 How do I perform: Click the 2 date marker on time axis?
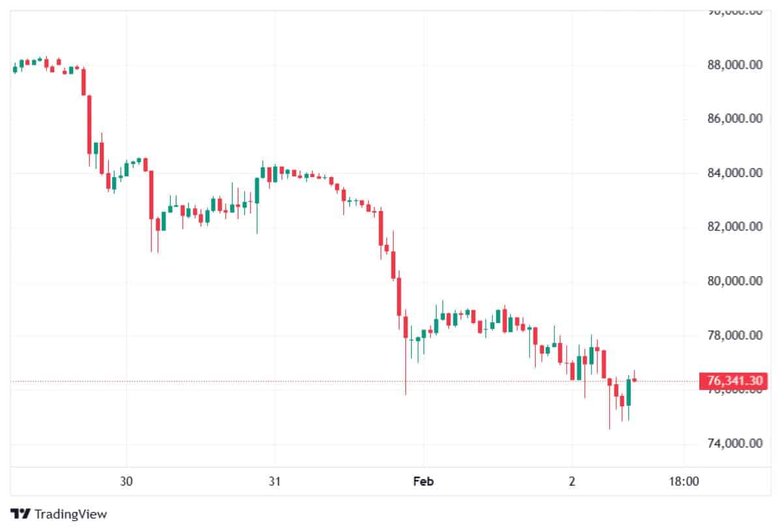tap(572, 482)
